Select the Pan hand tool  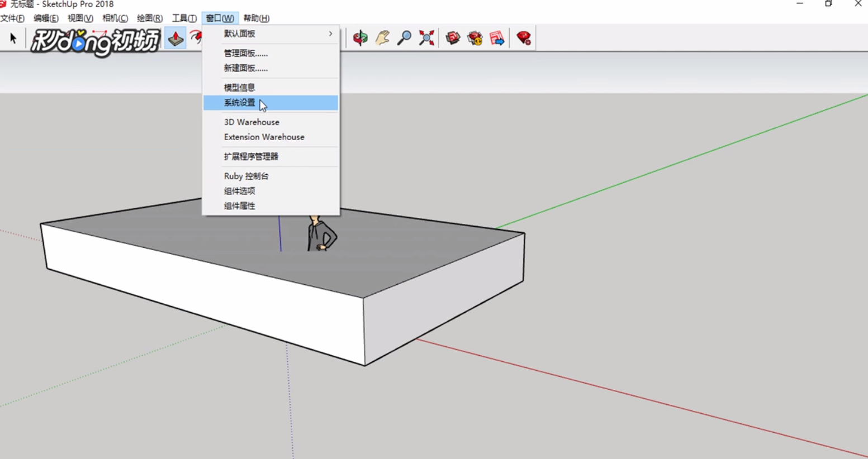coord(382,38)
